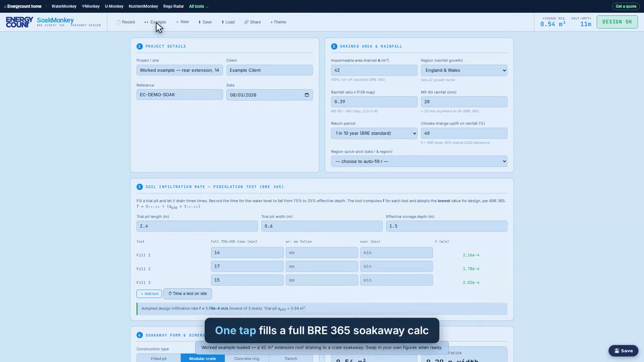
Task: Select Modular crate construction type
Action: 202,358
